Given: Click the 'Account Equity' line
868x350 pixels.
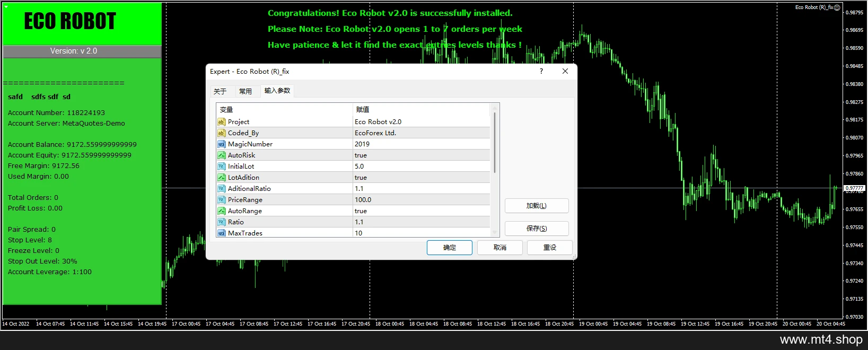Looking at the screenshot, I should (x=69, y=155).
